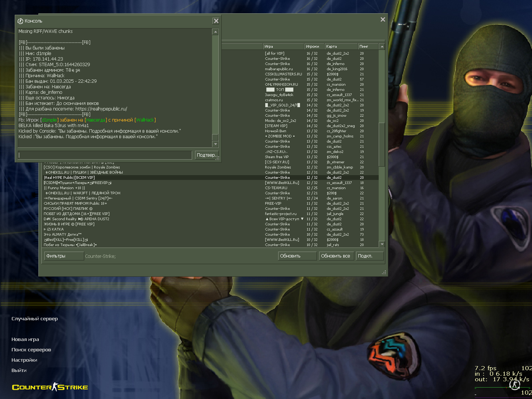
Task: Sort servers by Карта column header
Action: click(341, 47)
